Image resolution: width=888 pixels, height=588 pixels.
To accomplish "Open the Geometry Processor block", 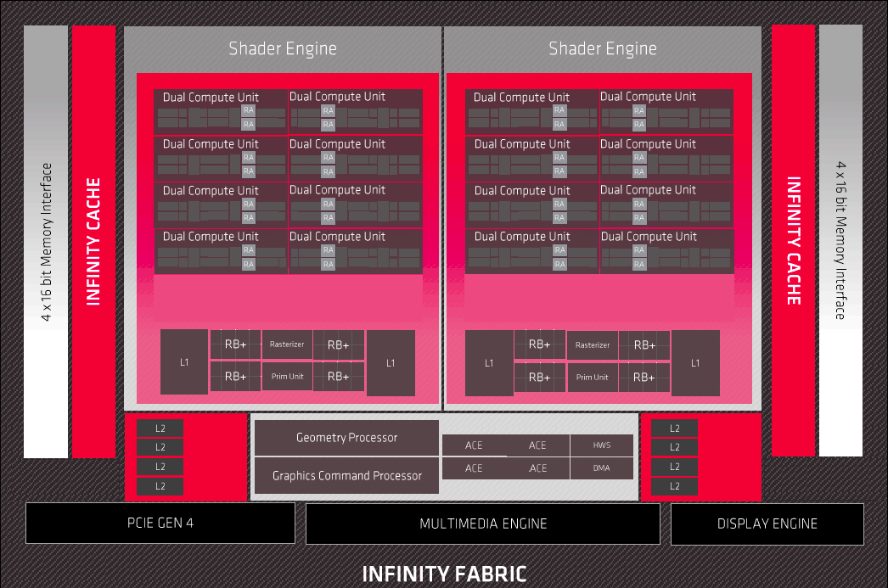I will pyautogui.click(x=346, y=438).
